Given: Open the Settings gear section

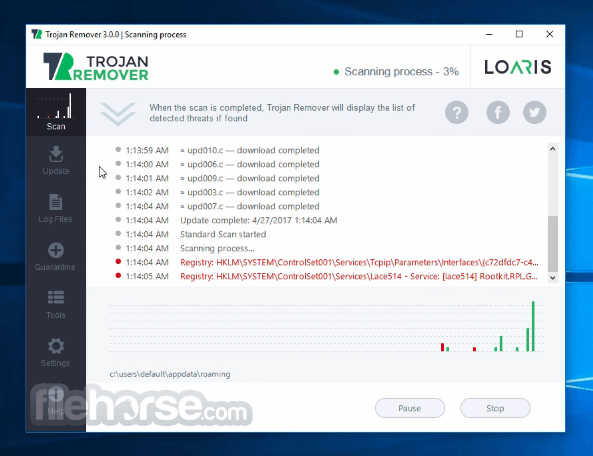Looking at the screenshot, I should pyautogui.click(x=56, y=352).
